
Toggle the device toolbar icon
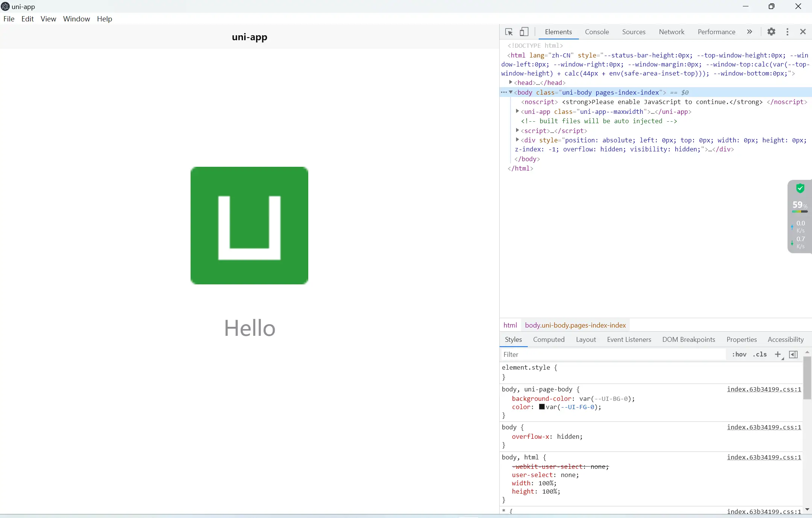(x=524, y=32)
